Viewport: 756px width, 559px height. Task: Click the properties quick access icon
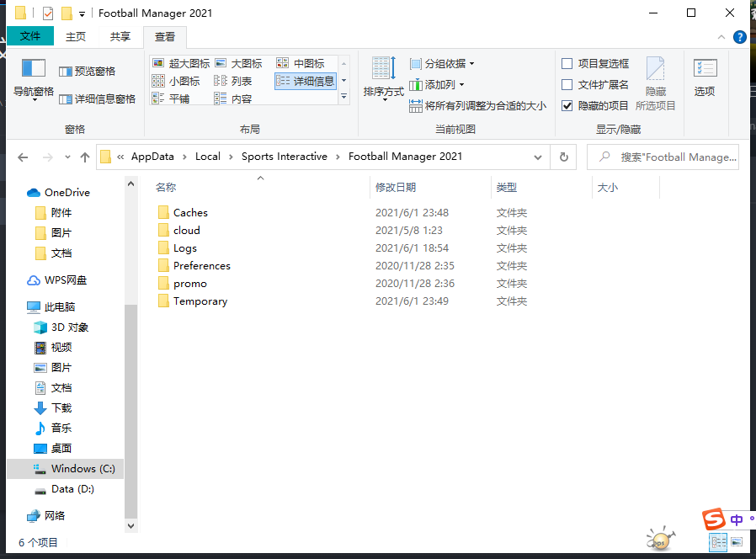tap(48, 13)
